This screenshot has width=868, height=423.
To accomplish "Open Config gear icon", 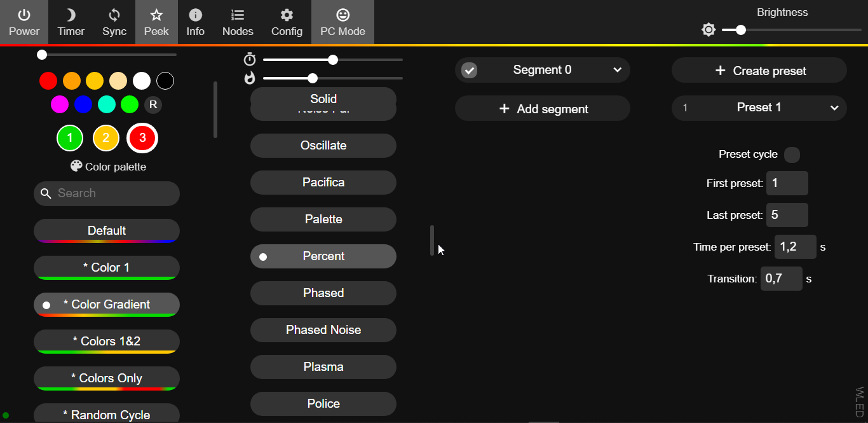I will tap(287, 15).
